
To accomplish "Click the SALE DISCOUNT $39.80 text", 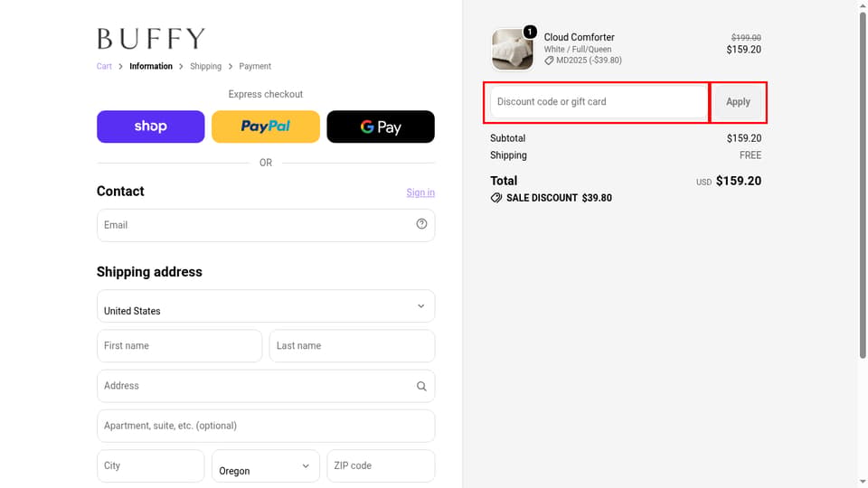I will click(x=559, y=198).
